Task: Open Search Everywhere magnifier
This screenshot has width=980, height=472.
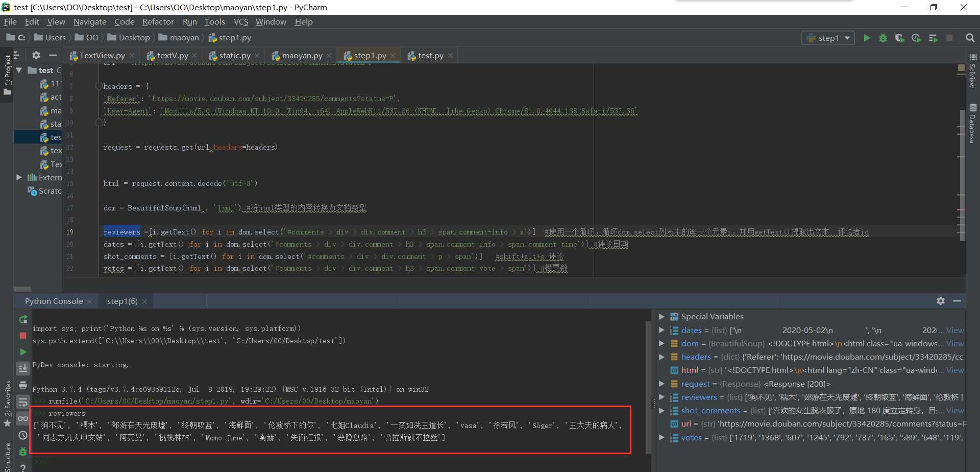Action: pos(970,38)
